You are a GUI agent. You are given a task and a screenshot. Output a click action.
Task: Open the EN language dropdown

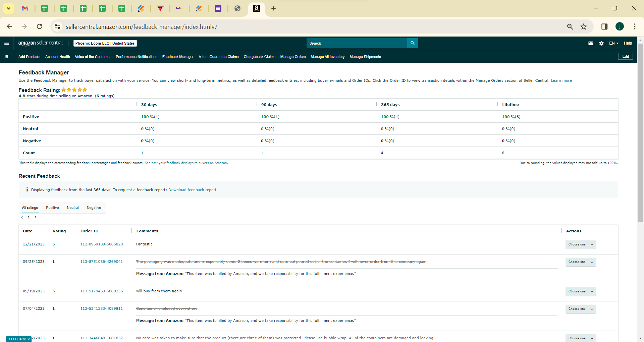pos(613,43)
